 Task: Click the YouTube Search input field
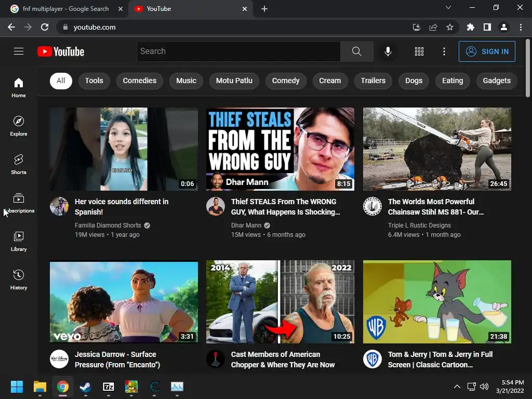point(238,51)
